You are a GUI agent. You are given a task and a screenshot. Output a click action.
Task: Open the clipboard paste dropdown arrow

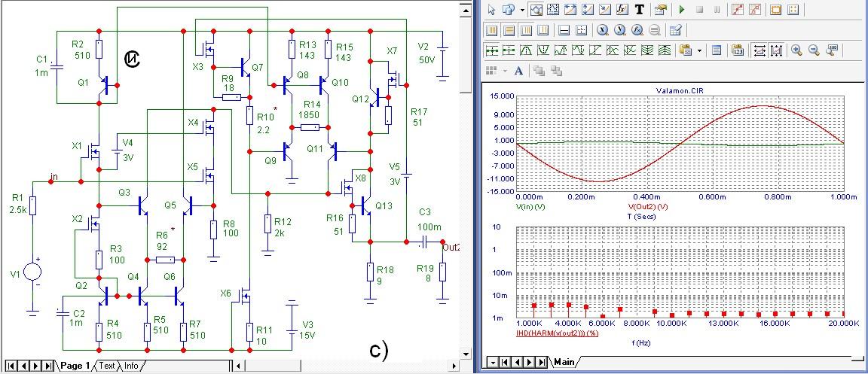(x=699, y=51)
